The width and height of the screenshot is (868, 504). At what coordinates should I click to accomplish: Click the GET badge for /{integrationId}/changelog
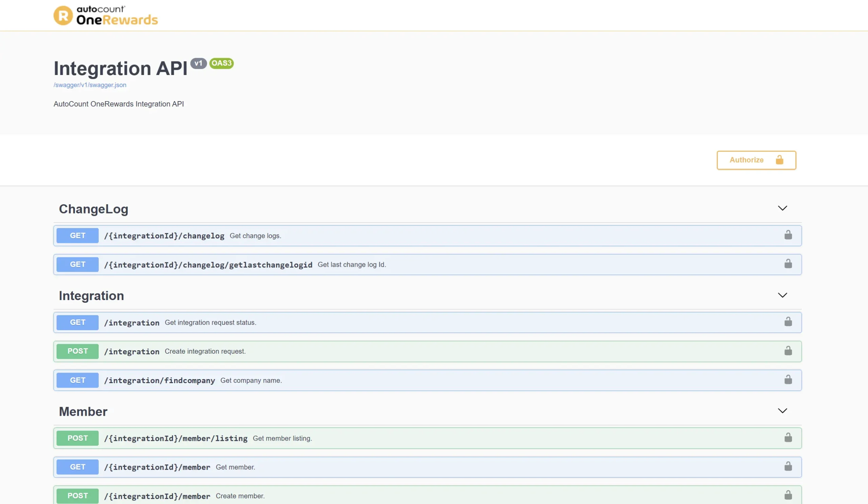(78, 236)
